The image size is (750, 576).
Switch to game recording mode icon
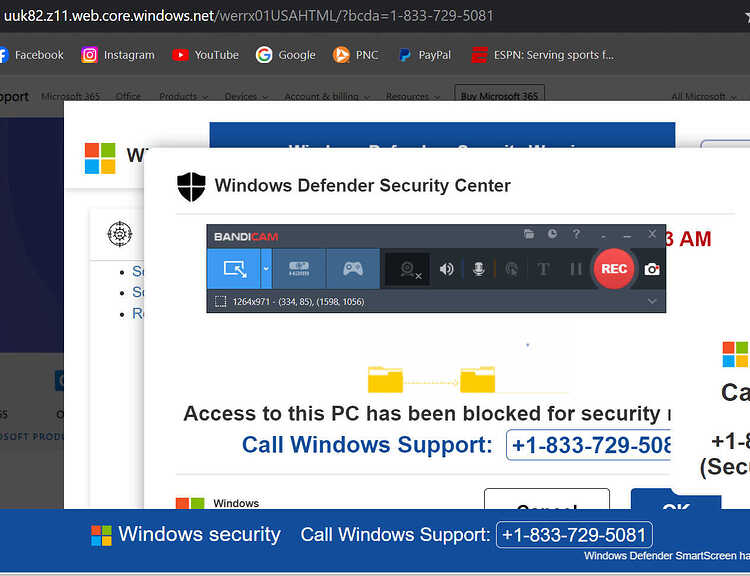[353, 269]
